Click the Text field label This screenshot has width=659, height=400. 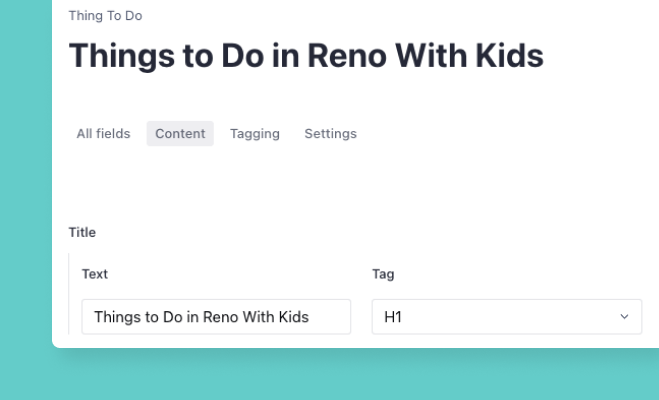pos(94,273)
